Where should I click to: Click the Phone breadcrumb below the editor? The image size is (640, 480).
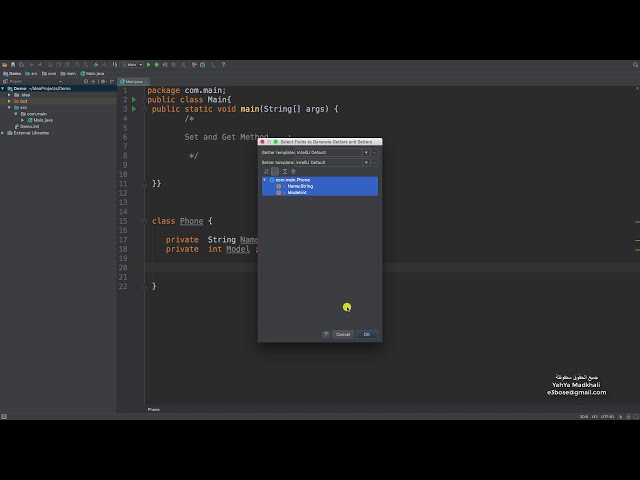[x=153, y=409]
